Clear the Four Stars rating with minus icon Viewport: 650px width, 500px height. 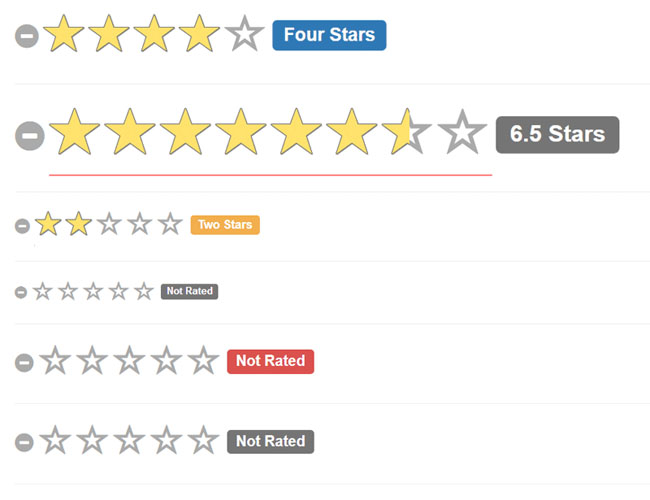tap(27, 36)
